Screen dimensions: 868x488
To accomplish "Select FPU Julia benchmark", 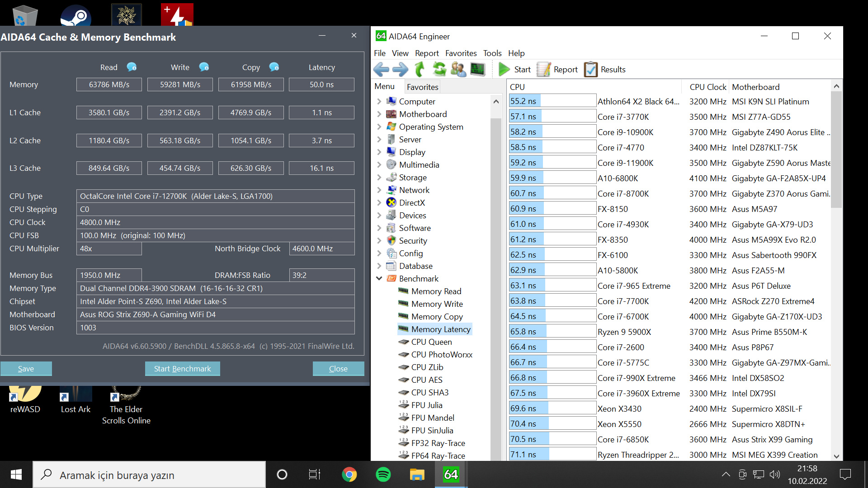I will coord(426,405).
